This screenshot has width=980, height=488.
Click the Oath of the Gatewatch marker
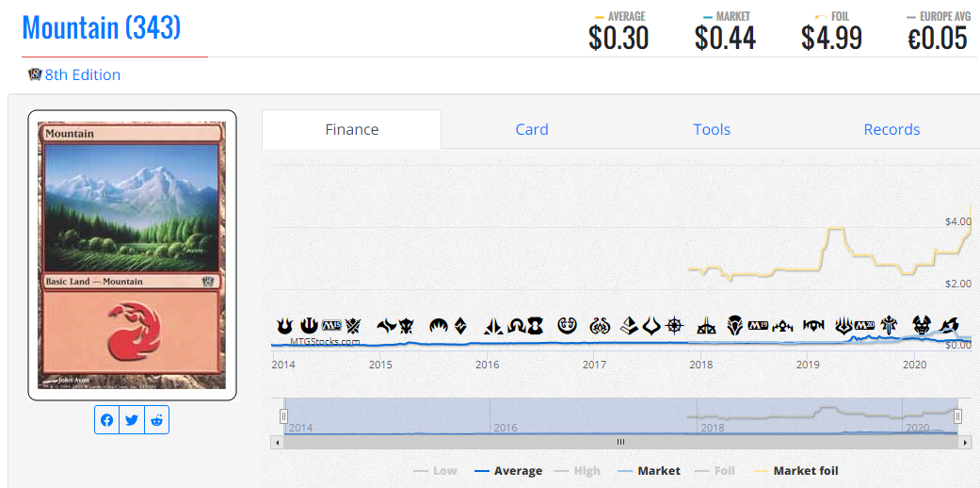493,327
